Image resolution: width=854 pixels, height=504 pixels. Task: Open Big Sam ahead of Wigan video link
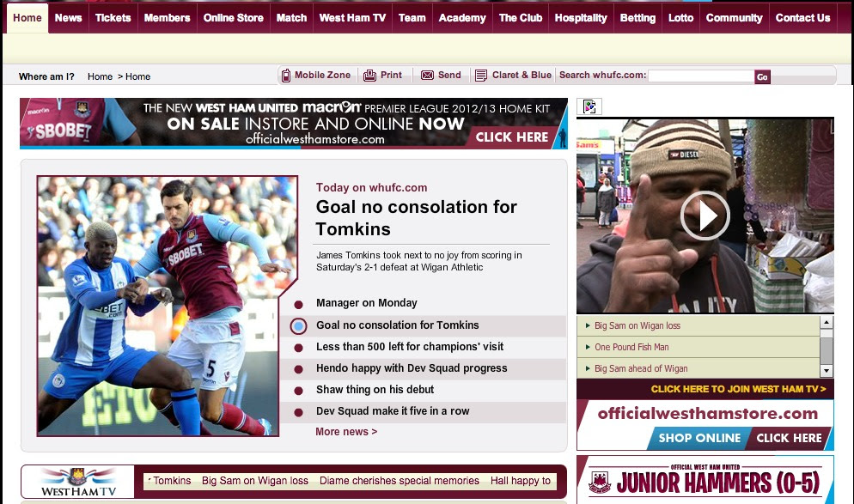[641, 368]
